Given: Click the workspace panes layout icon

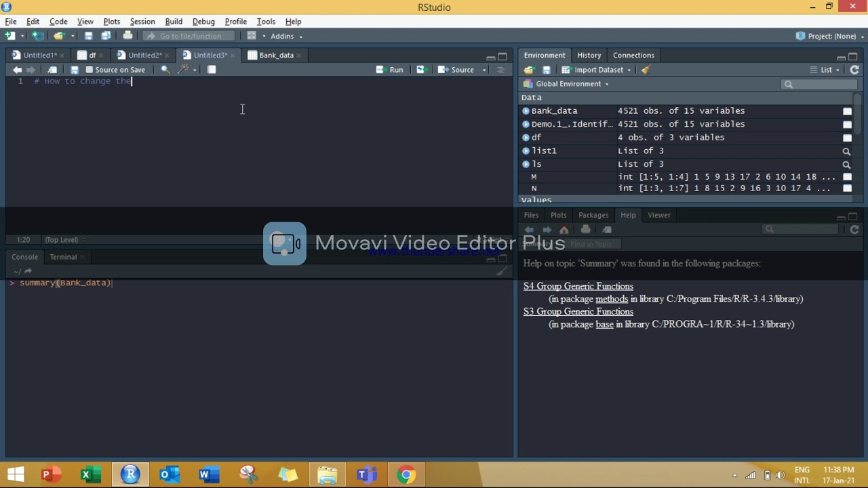Looking at the screenshot, I should [252, 36].
